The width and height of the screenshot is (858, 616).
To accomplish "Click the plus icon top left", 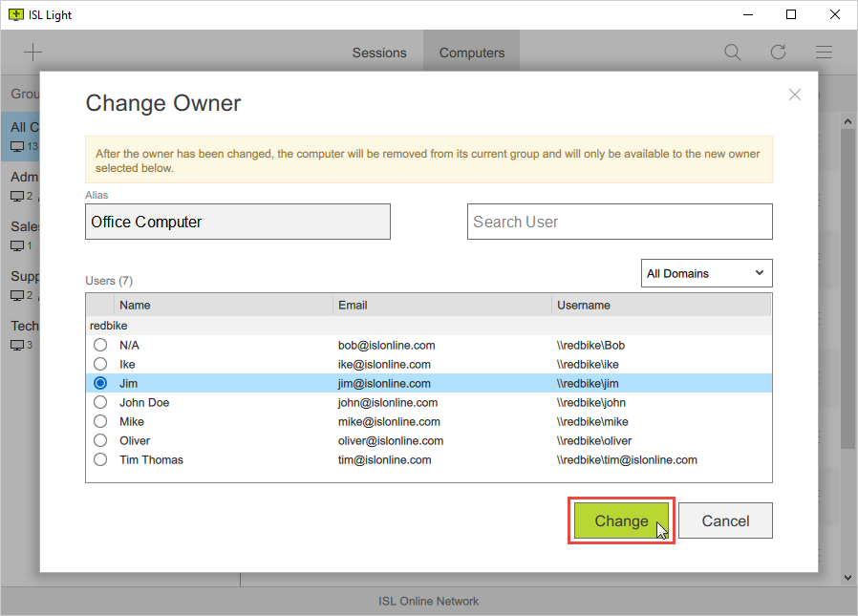I will (32, 52).
